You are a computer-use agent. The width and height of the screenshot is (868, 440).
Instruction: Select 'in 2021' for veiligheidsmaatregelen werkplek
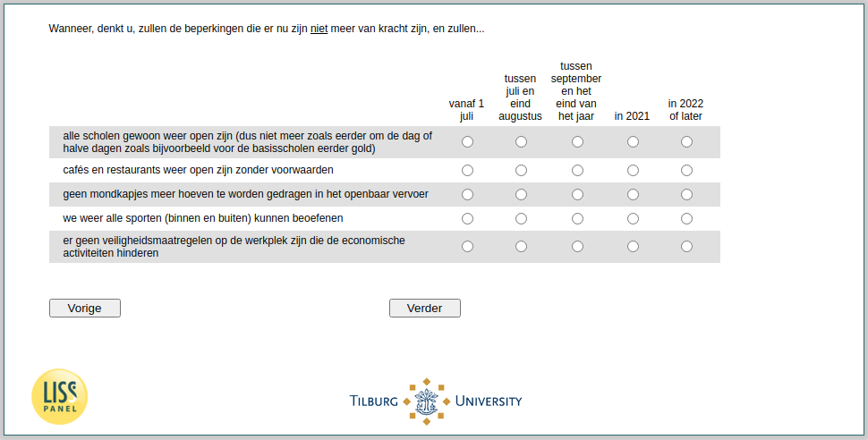pos(633,246)
